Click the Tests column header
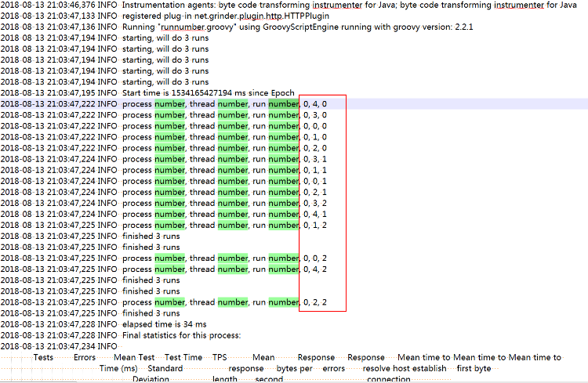This screenshot has height=383, width=588. tap(43, 357)
